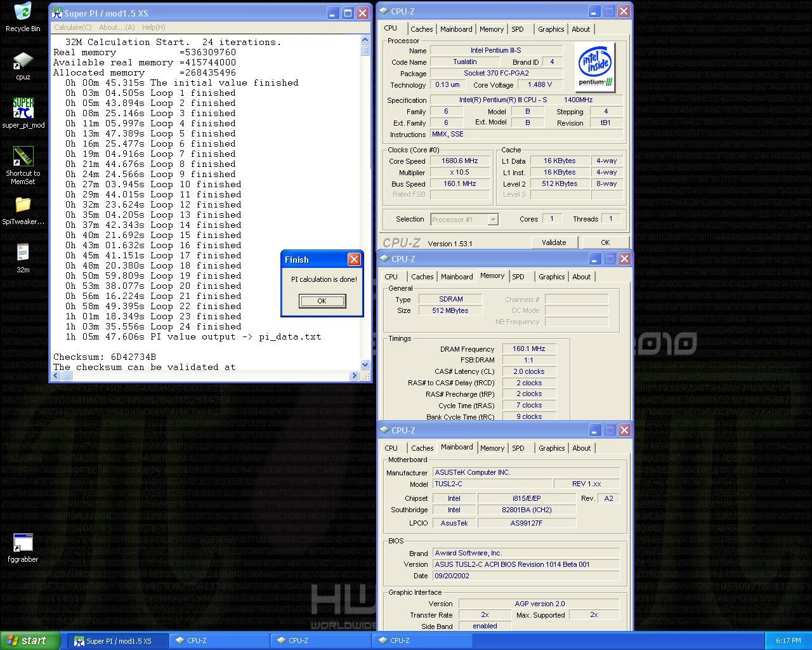Click the Multiplier x 10.5 value

click(460, 173)
